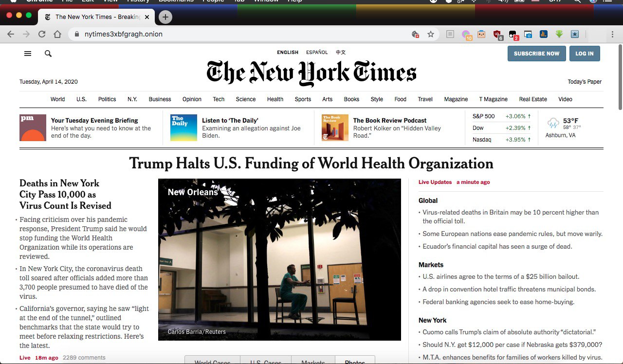Open the Health section

[x=275, y=99]
